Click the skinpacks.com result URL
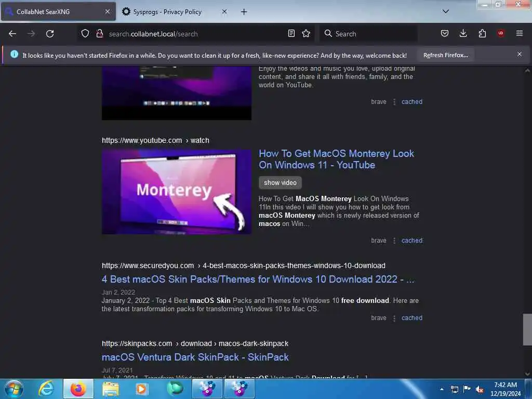The height and width of the screenshot is (399, 532). 195,344
